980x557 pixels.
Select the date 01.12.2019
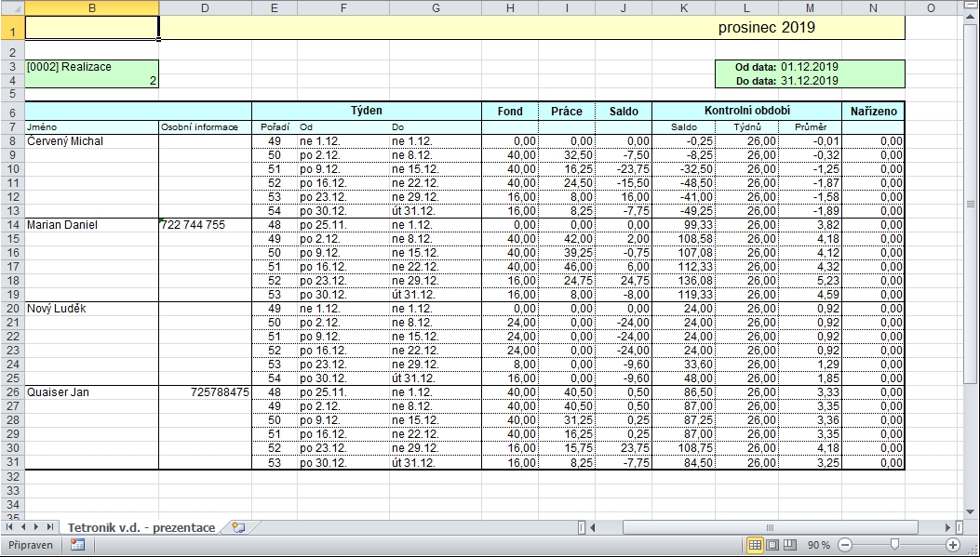[x=810, y=67]
